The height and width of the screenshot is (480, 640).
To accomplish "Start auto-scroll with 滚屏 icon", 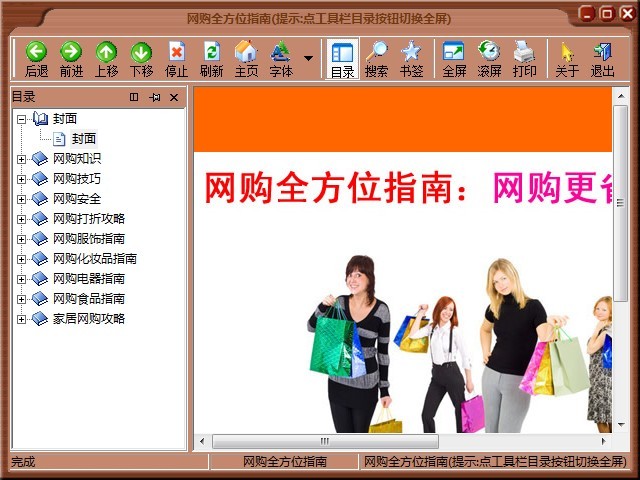I will point(489,59).
